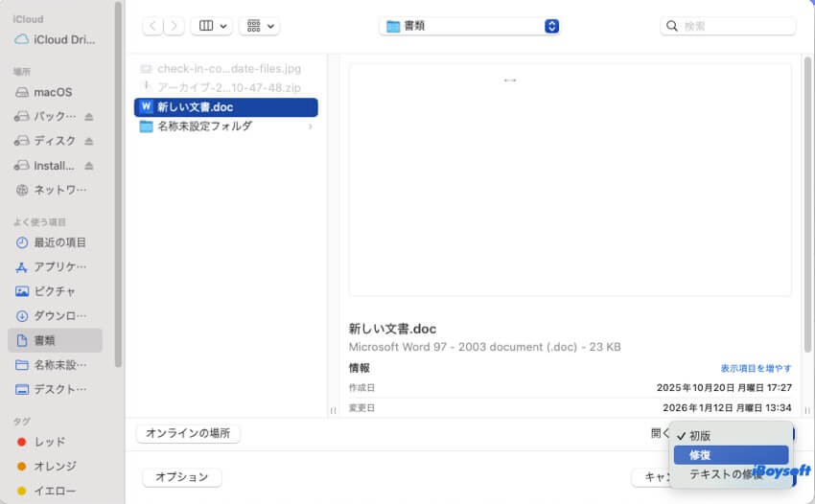Image resolution: width=815 pixels, height=504 pixels.
Task: Open 名称未設… folder in sidebar
Action: 52,365
